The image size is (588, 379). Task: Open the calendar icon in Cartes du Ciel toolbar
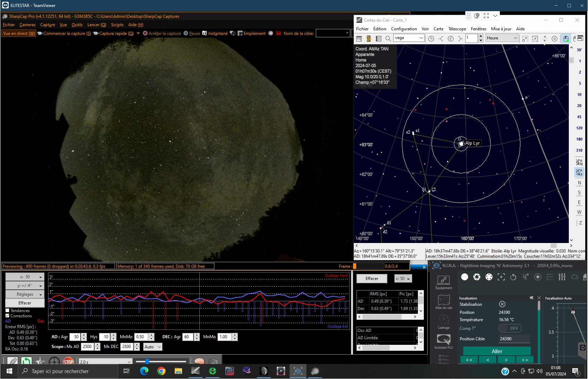359,38
